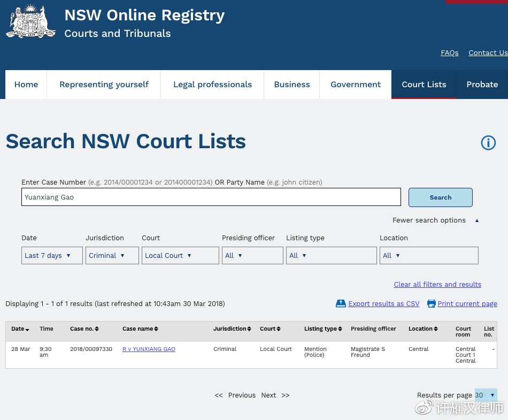The image size is (508, 420).
Task: Open the case R v YUNXIANG GAO
Action: pyautogui.click(x=149, y=349)
